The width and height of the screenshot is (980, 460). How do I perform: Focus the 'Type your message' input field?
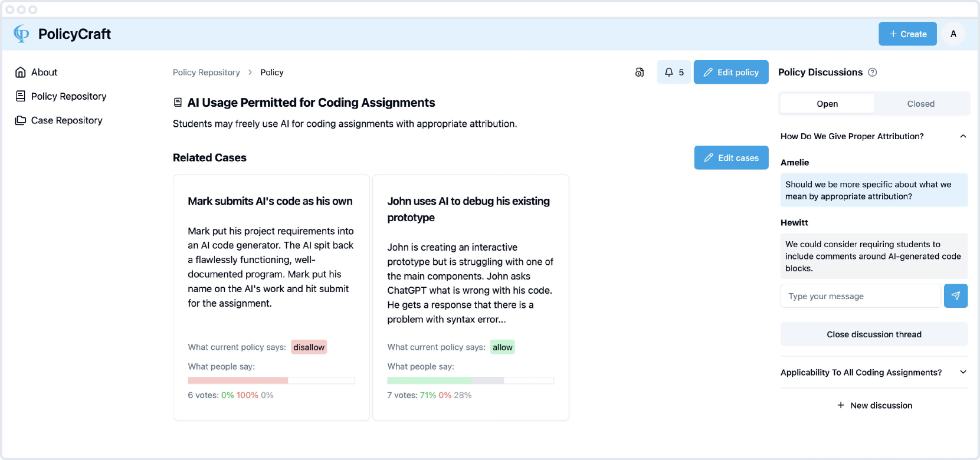[x=860, y=296]
